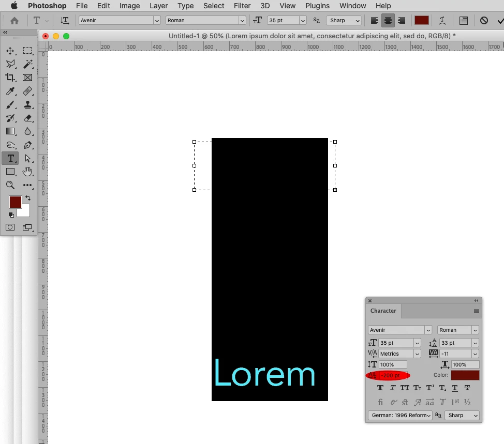This screenshot has height=444, width=504.
Task: Open Sharp anti-aliasing dropdown in options bar
Action: [344, 21]
